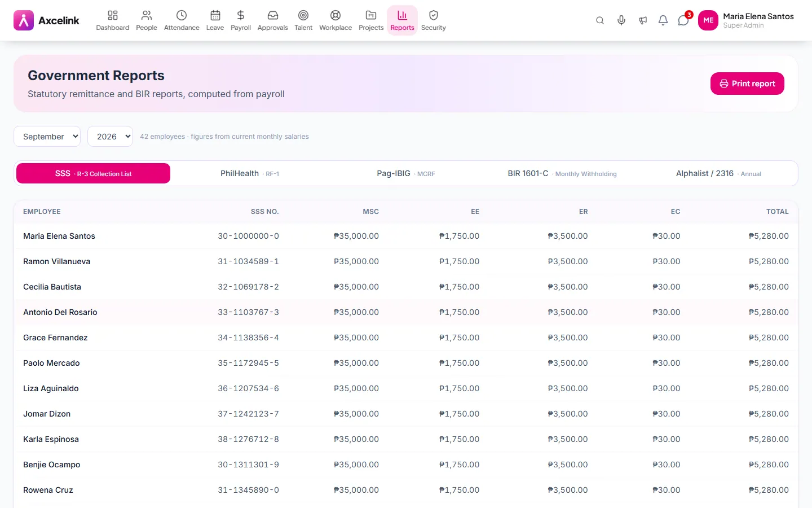Open the Workplace lifebuoy icon
The image size is (812, 508).
tap(336, 15)
